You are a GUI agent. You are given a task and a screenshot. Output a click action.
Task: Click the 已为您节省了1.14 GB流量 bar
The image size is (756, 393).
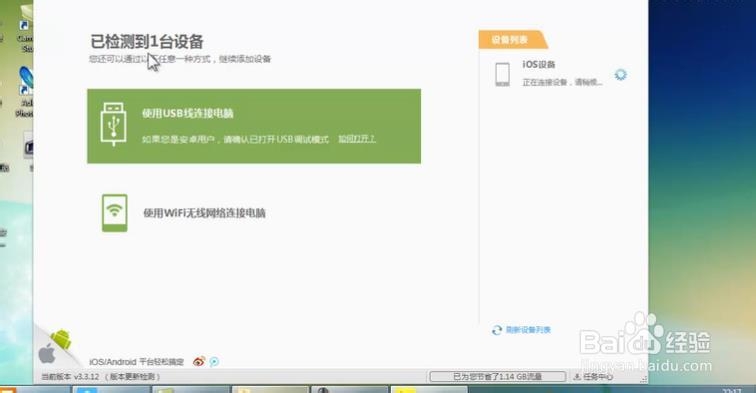498,377
